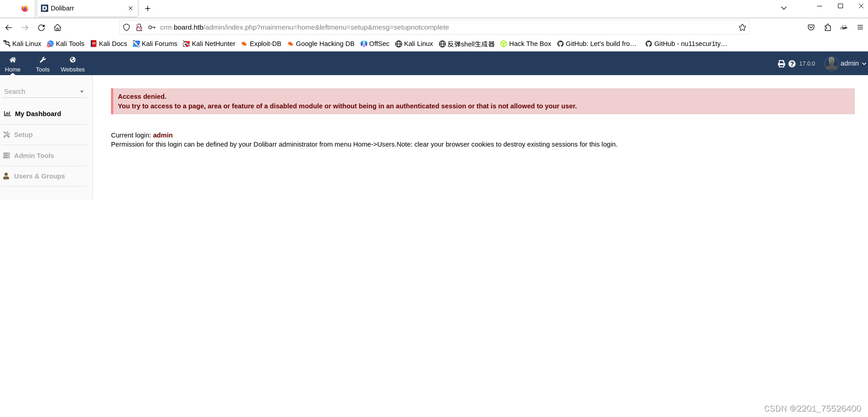The height and width of the screenshot is (417, 868).
Task: Open the globe-icon Kali Linux bookmark
Action: point(414,44)
